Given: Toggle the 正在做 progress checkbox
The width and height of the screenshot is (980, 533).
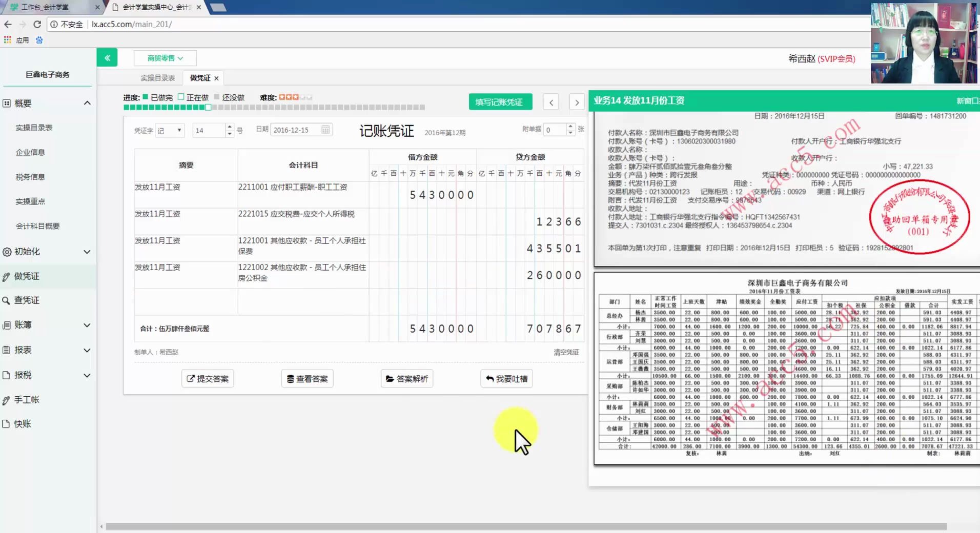Looking at the screenshot, I should click(x=181, y=96).
